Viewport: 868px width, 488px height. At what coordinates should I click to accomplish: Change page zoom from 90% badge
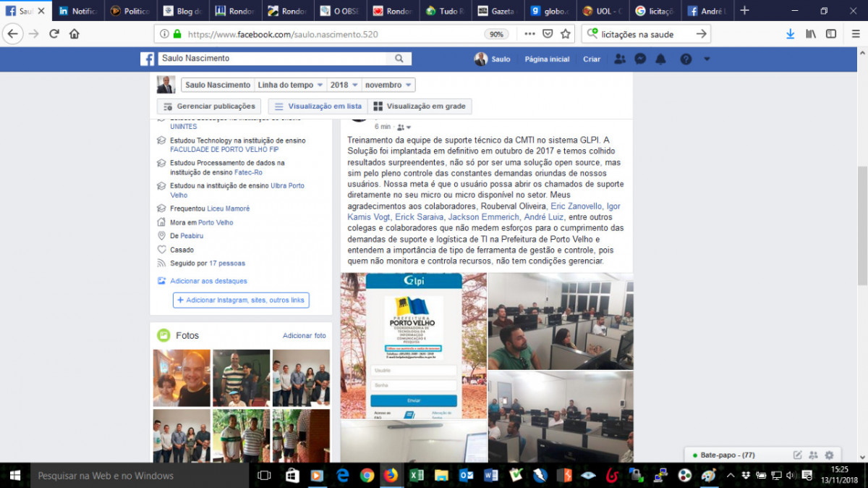click(496, 34)
